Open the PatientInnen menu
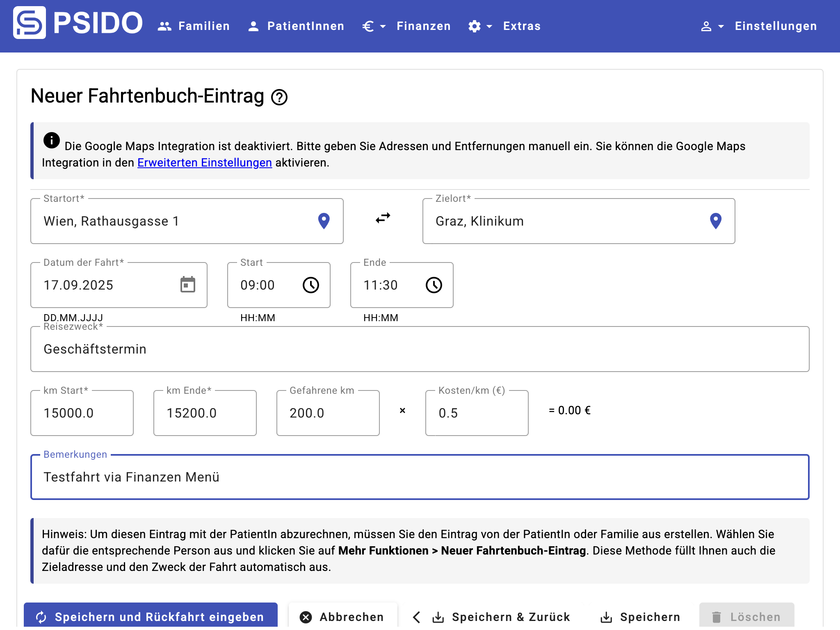Image resolution: width=840 pixels, height=630 pixels. point(296,26)
